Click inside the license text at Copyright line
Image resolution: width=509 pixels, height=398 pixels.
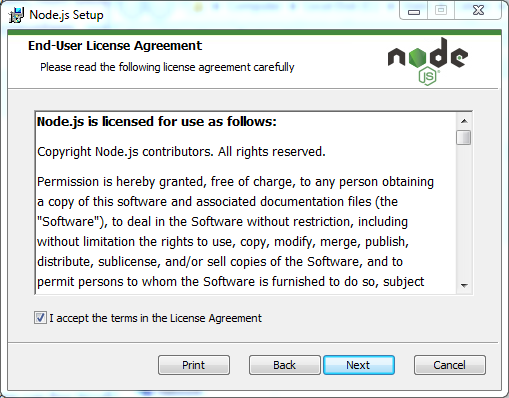point(181,152)
